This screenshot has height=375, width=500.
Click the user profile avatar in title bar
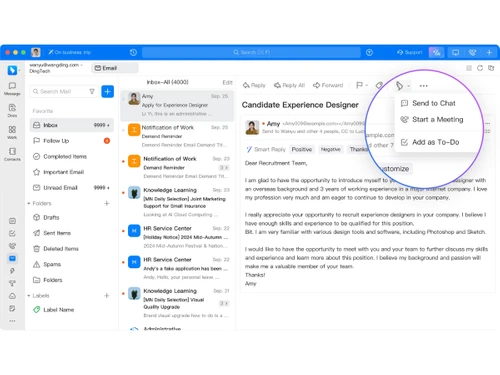click(x=36, y=52)
